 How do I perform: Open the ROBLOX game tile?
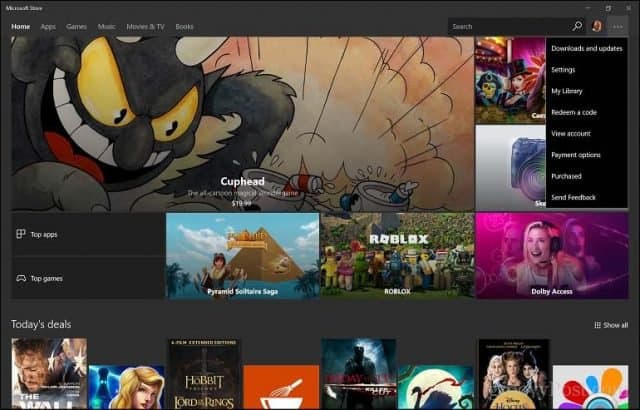point(397,256)
